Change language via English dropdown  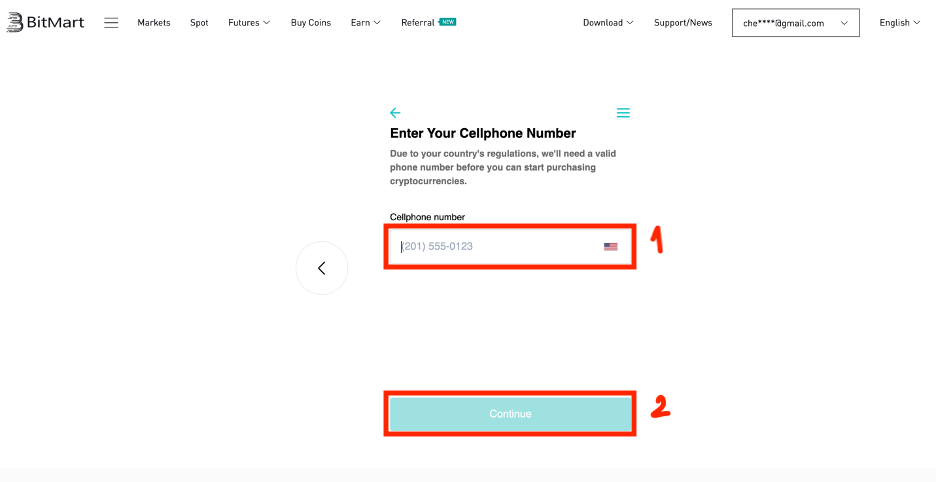pyautogui.click(x=899, y=23)
